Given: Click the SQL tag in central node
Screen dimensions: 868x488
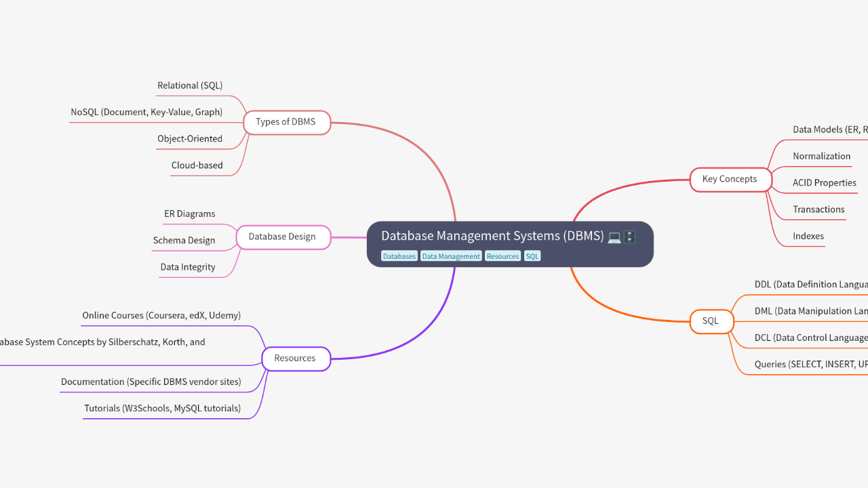Looking at the screenshot, I should pyautogui.click(x=532, y=256).
